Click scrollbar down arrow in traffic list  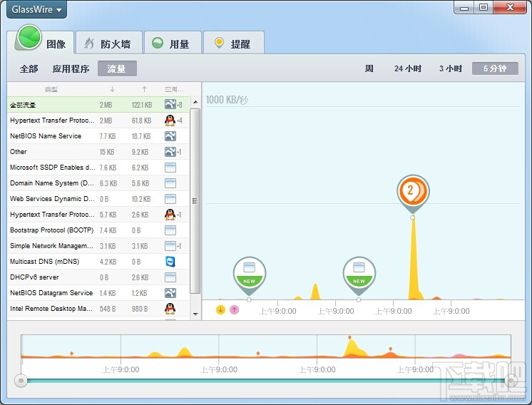click(x=195, y=314)
